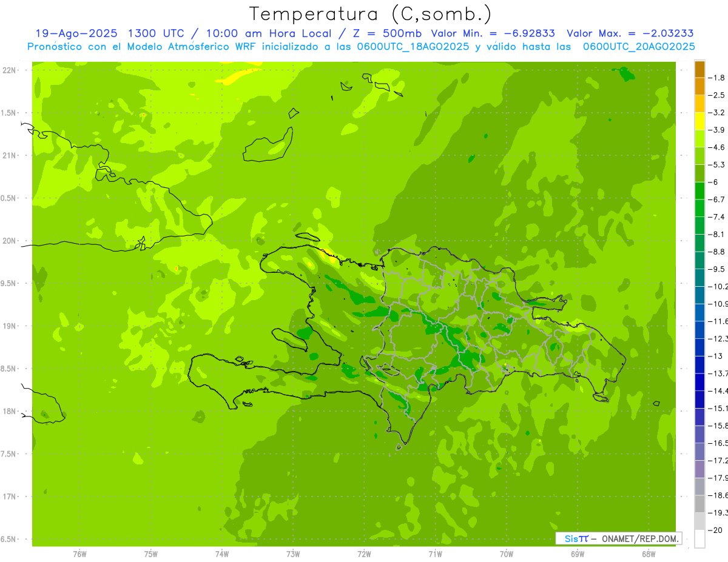The height and width of the screenshot is (562, 728).
Task: Click the "-9.5" colorbar value
Action: [717, 269]
